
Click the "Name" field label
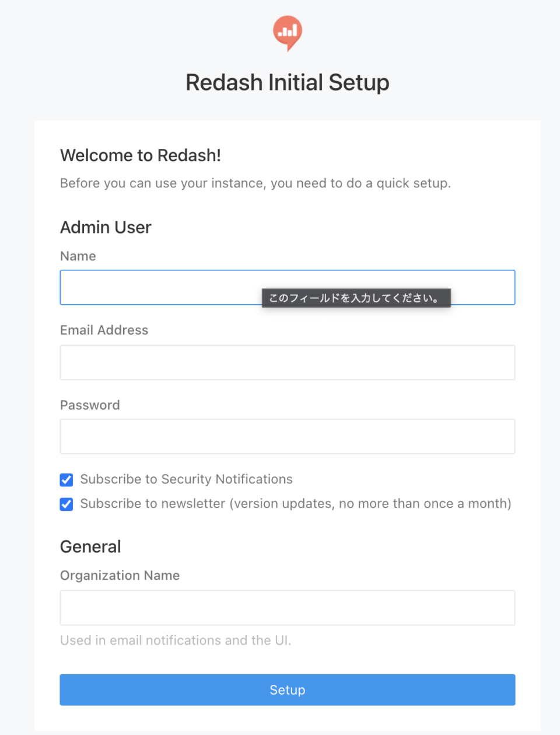pyautogui.click(x=78, y=256)
